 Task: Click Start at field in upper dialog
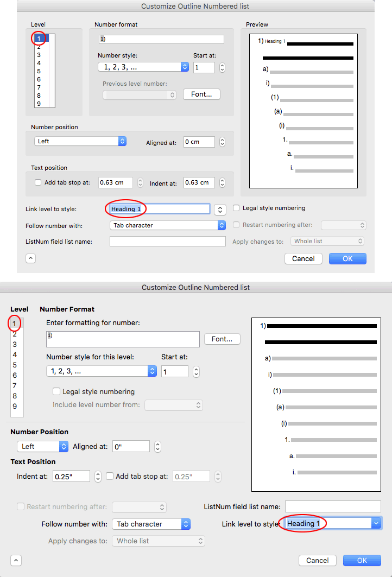coord(204,67)
